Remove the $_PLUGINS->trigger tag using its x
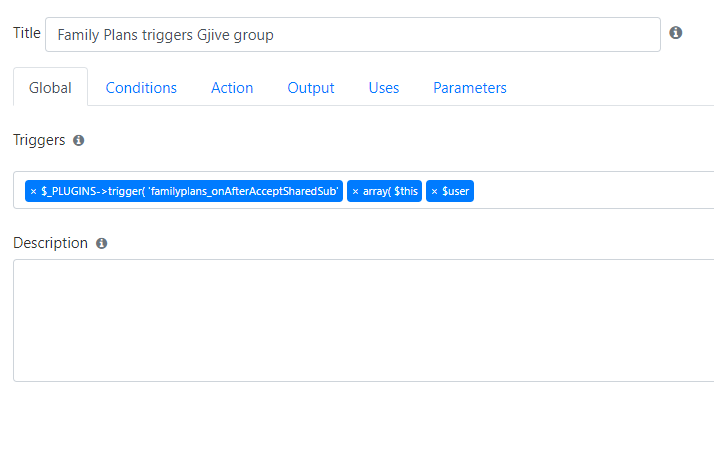This screenshot has width=714, height=454. coord(33,191)
